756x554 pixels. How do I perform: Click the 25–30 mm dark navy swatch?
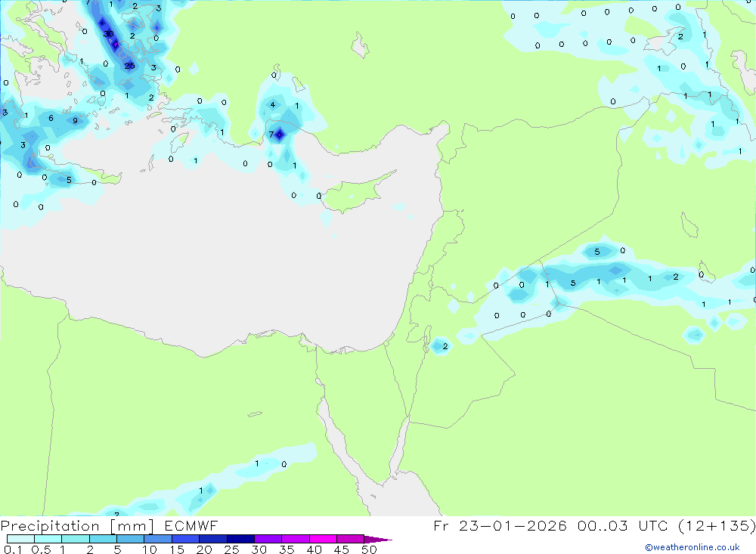point(240,539)
